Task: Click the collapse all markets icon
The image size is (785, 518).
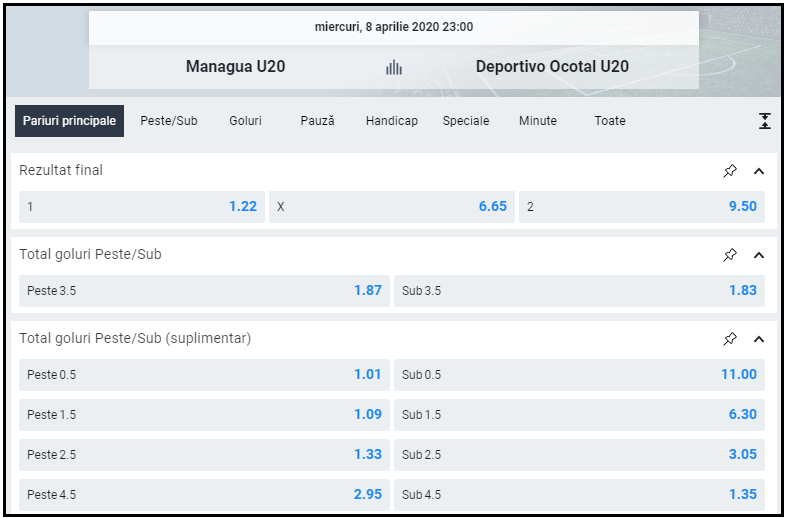Action: [764, 121]
